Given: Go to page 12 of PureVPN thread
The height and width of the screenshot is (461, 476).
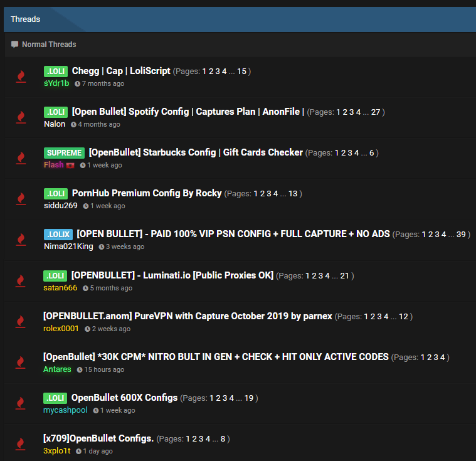Looking at the screenshot, I should coord(403,317).
